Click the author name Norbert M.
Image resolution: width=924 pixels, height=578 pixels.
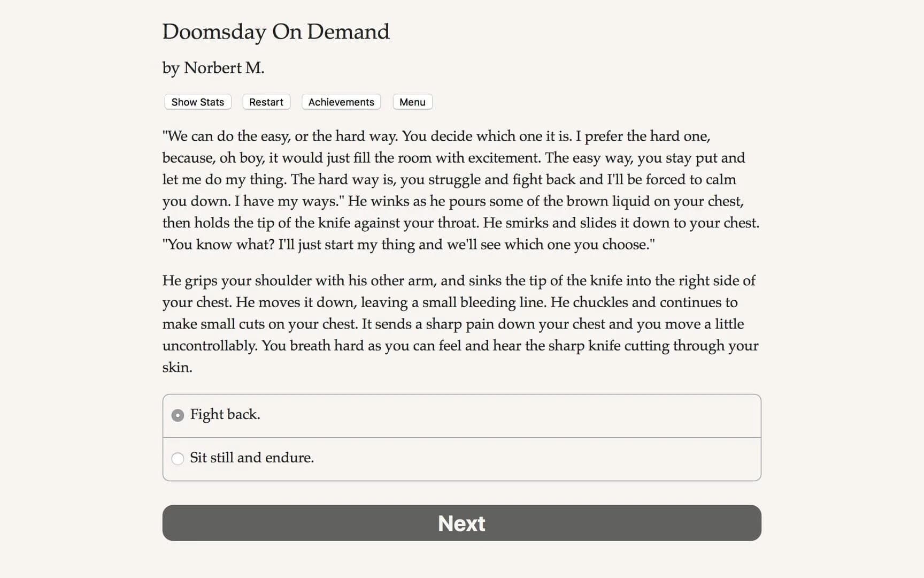click(x=213, y=67)
